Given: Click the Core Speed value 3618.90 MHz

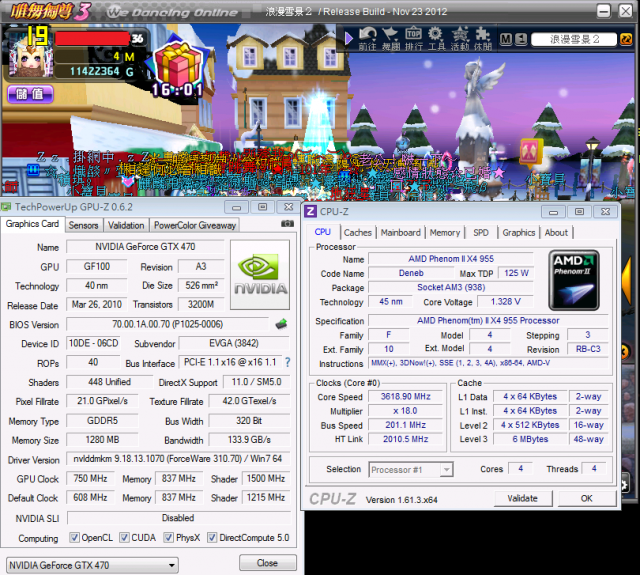Looking at the screenshot, I should [x=405, y=396].
